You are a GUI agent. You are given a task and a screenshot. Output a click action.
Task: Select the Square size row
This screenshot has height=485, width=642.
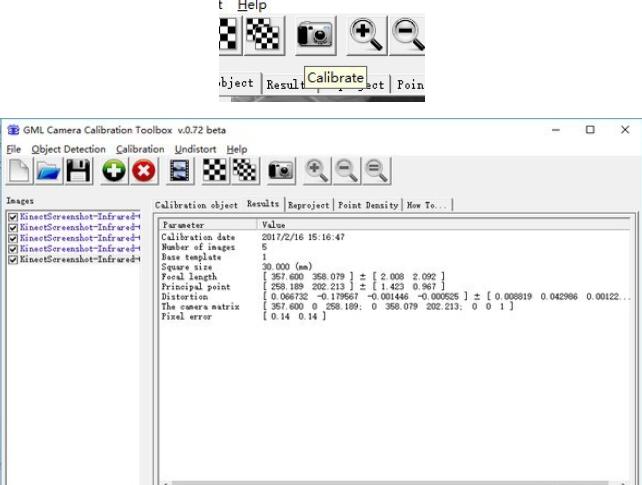click(x=395, y=267)
